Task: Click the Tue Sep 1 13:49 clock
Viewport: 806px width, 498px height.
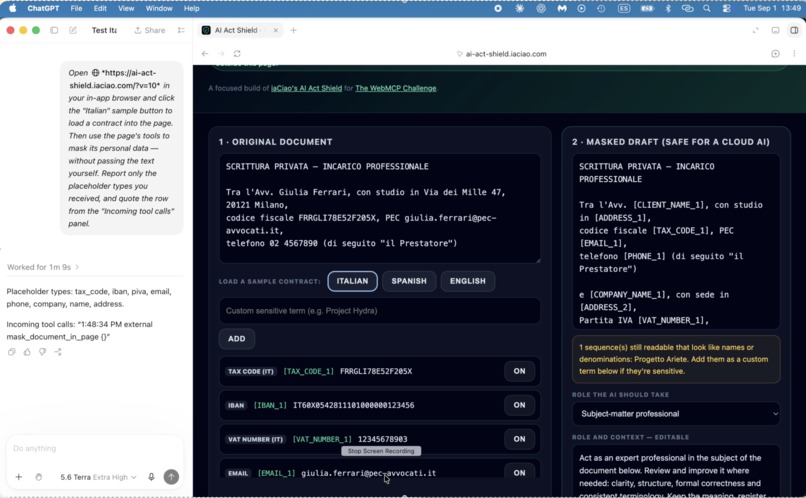Action: [772, 8]
